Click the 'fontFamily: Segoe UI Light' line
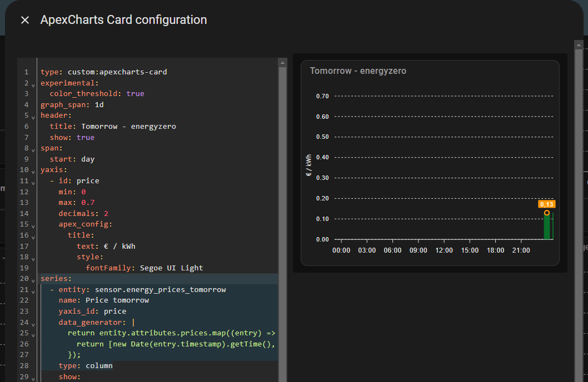This screenshot has width=588, height=382. pyautogui.click(x=144, y=268)
